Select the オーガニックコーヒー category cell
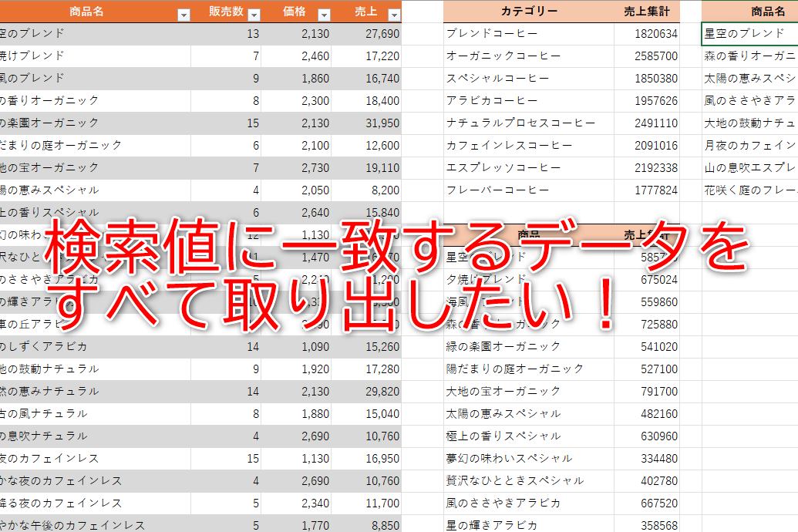 point(529,56)
